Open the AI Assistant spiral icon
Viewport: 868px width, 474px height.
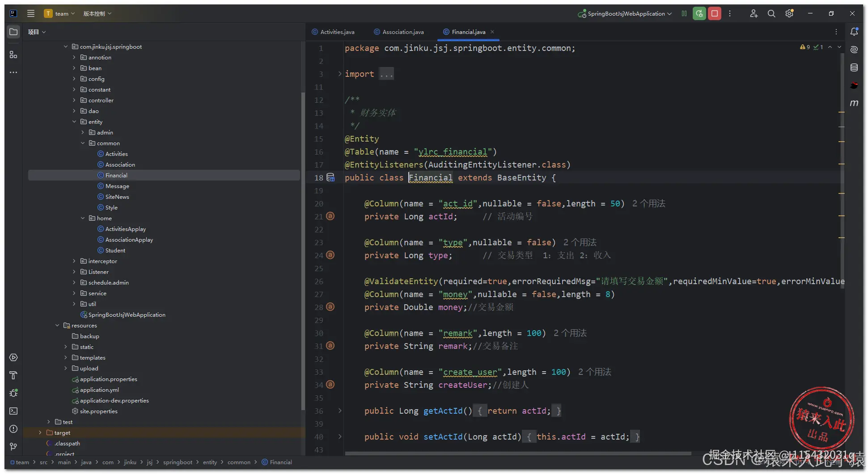(x=854, y=50)
